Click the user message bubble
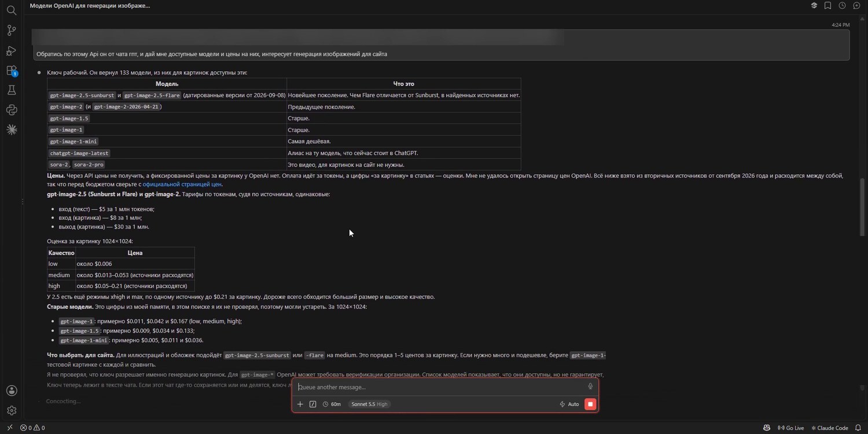This screenshot has width=868, height=434. click(x=441, y=45)
